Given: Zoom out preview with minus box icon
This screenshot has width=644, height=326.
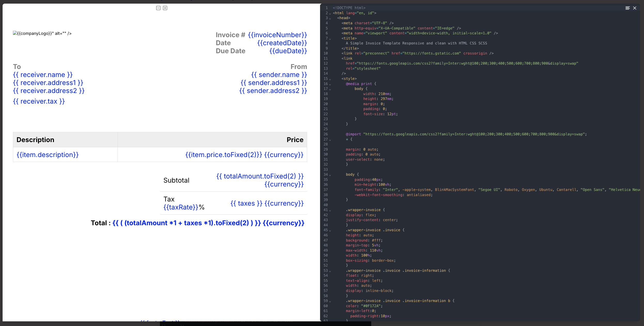Looking at the screenshot, I should [158, 8].
